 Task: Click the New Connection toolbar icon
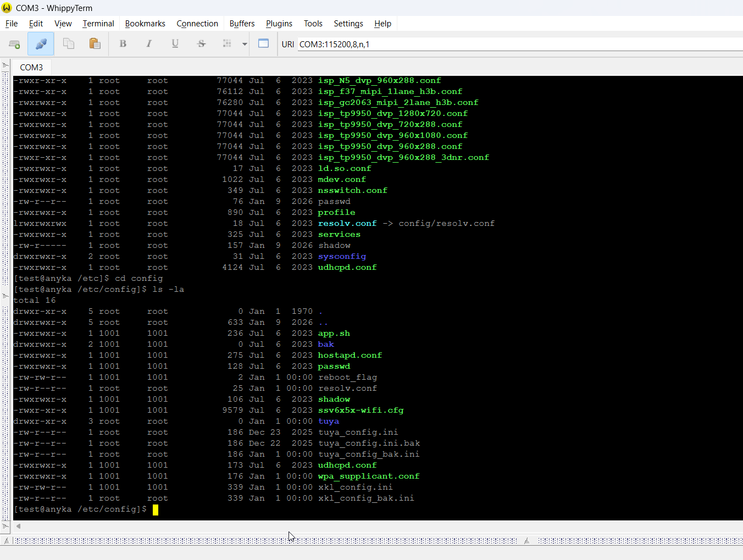point(14,44)
